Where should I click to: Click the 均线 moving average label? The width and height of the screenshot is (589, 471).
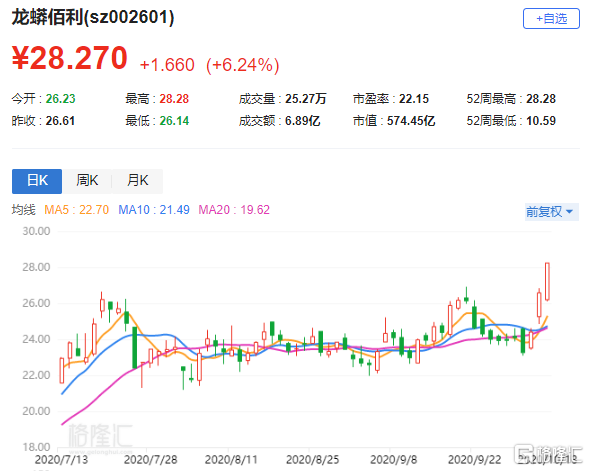tap(23, 210)
